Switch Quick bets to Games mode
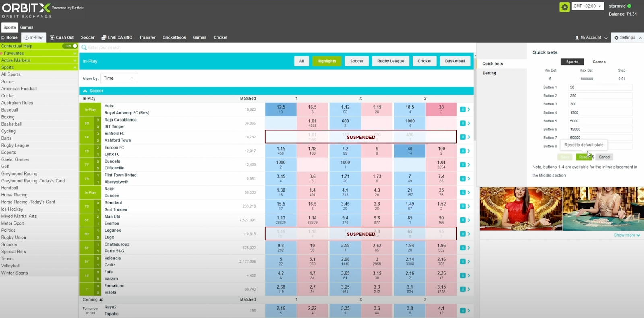This screenshot has width=644, height=318. 599,62
